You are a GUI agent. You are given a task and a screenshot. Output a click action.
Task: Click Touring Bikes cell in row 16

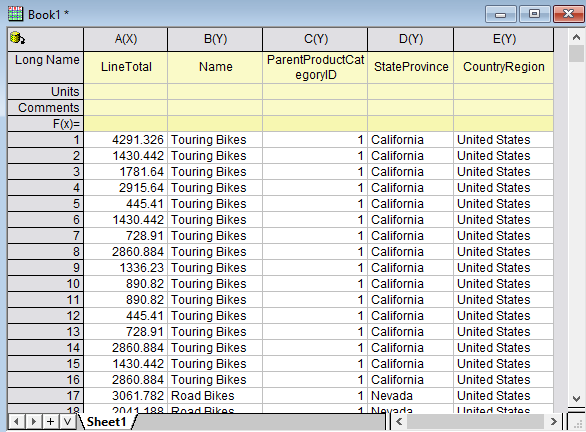pos(215,380)
